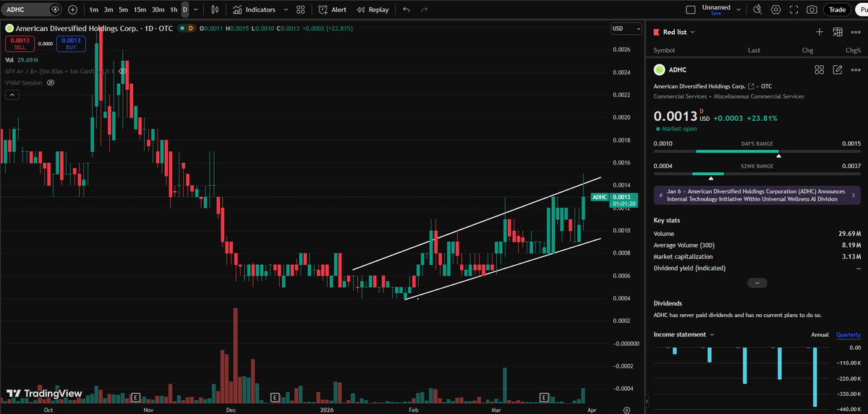Expand the Indicators favorites dropdown arrow
Image resolution: width=868 pixels, height=414 pixels.
[x=285, y=9]
